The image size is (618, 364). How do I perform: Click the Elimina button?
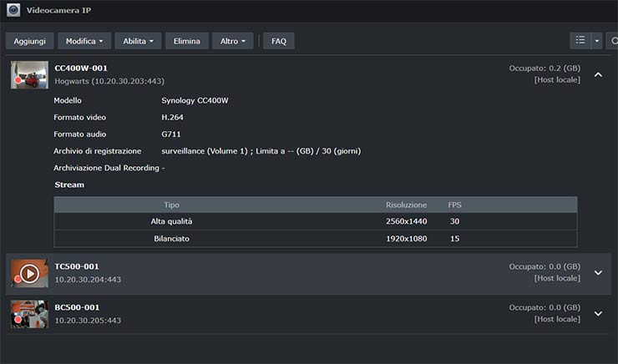coord(186,41)
